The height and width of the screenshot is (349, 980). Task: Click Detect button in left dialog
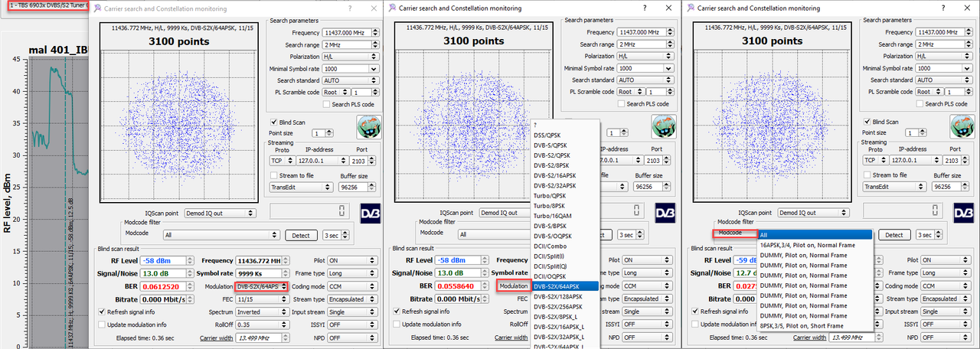(301, 235)
